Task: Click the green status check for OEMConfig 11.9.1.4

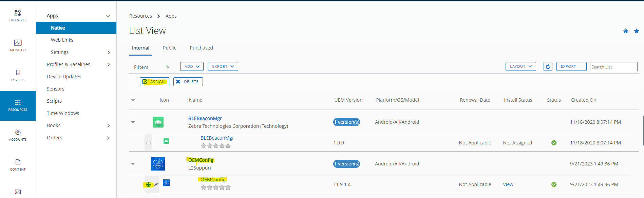Action: coord(554,184)
